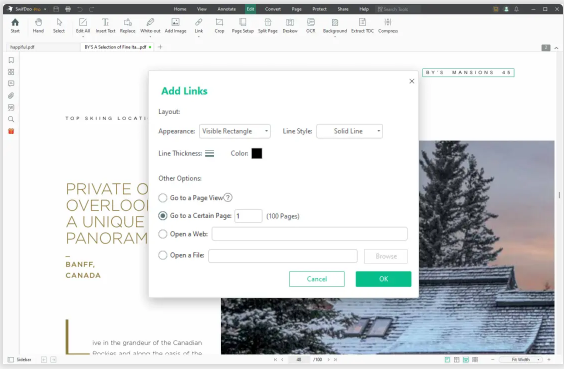Viewport: 564px width, 369px height.
Task: Choose the Open a Web option
Action: (163, 234)
